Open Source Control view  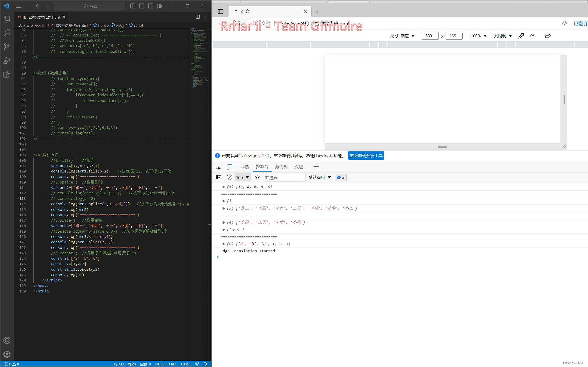pos(7,46)
